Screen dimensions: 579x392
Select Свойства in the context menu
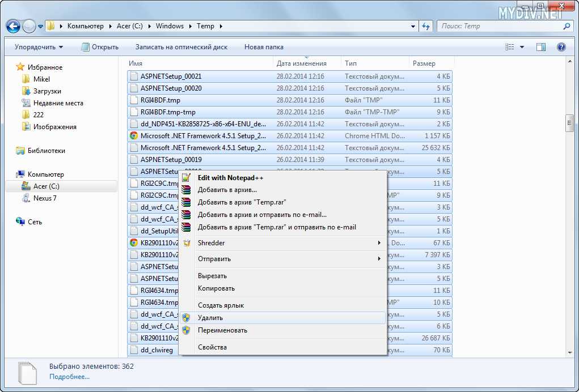212,347
